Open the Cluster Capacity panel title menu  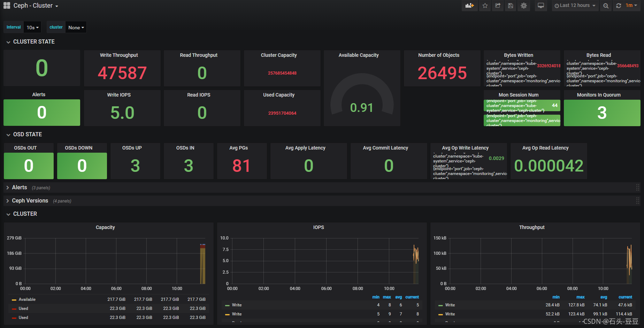(279, 55)
